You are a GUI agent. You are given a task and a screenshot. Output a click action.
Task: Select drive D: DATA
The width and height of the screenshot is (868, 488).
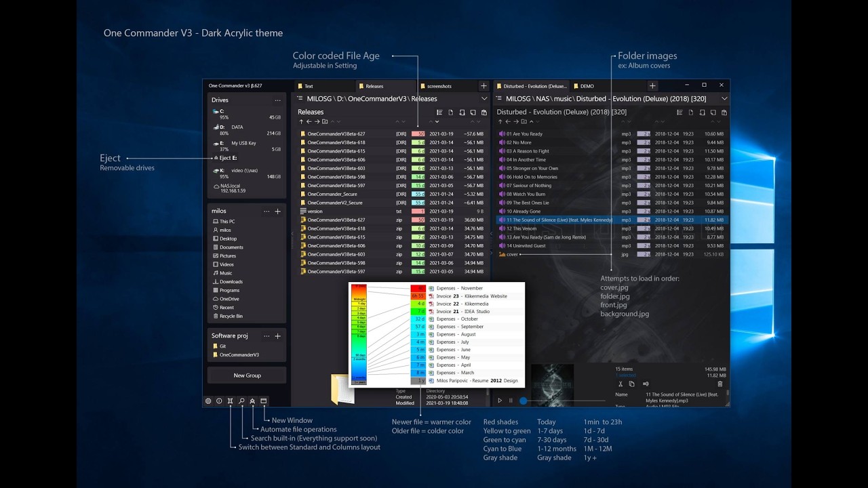pyautogui.click(x=247, y=130)
